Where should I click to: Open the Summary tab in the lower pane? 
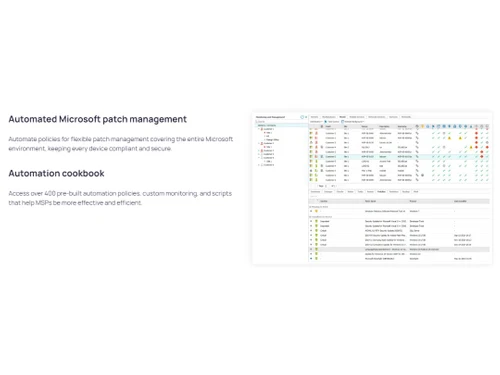(x=315, y=192)
